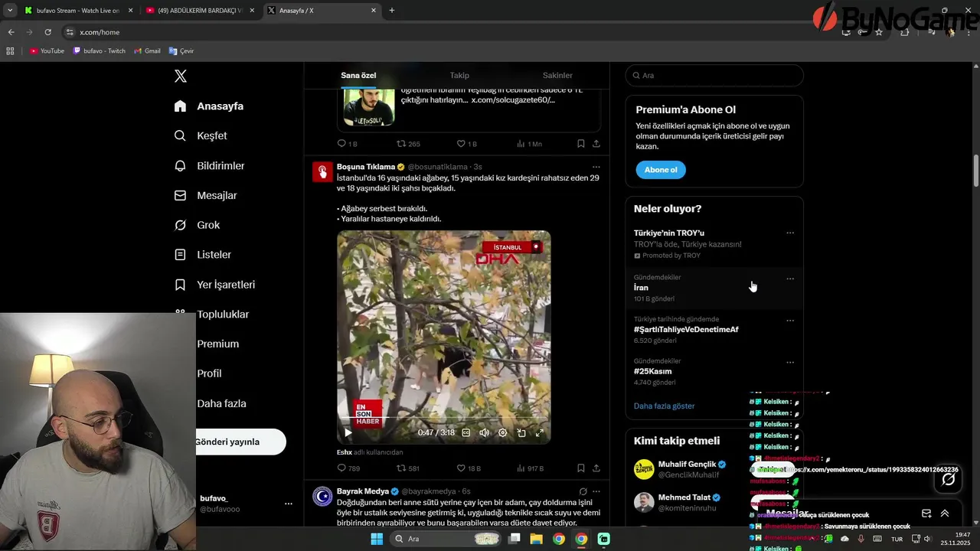Click the Ara search field on X
This screenshot has width=980, height=551.
[714, 75]
